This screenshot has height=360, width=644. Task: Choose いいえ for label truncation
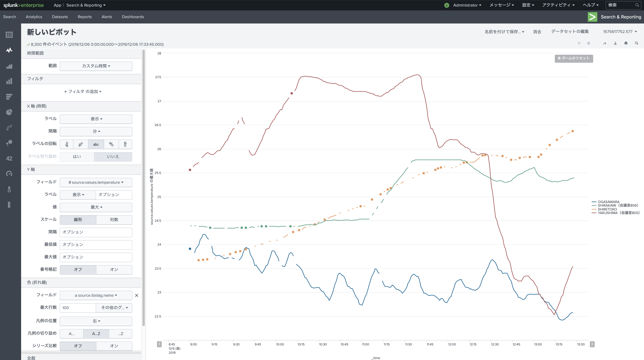[x=113, y=157]
